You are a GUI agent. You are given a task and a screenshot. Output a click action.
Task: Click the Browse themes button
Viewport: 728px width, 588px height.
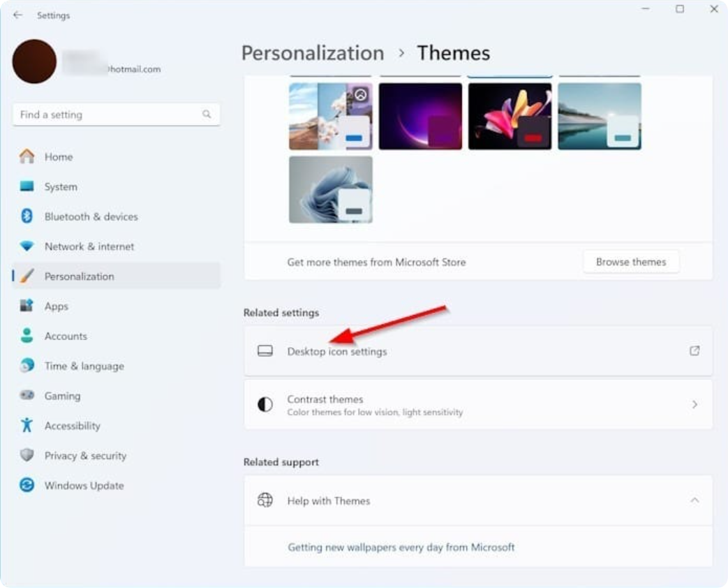[630, 262]
